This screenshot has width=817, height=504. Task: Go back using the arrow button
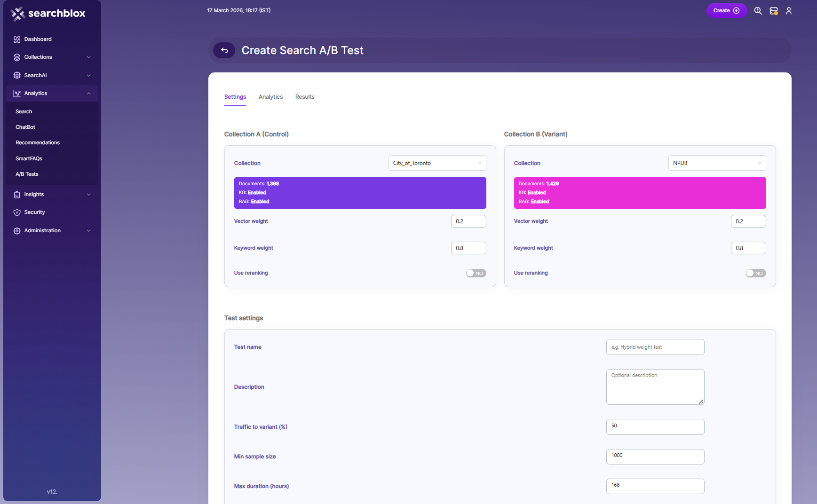pyautogui.click(x=224, y=50)
